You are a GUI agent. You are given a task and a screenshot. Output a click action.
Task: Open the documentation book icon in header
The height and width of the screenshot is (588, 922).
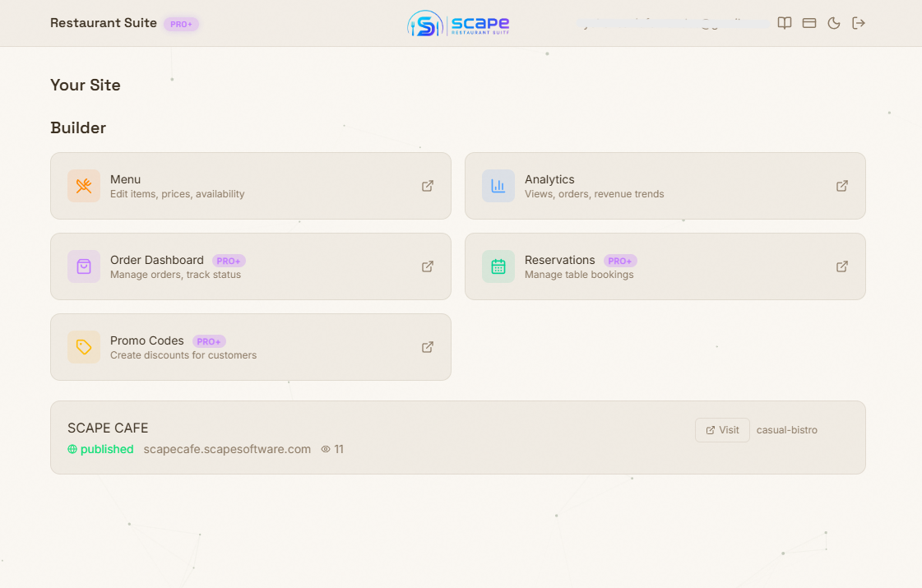[x=785, y=23]
